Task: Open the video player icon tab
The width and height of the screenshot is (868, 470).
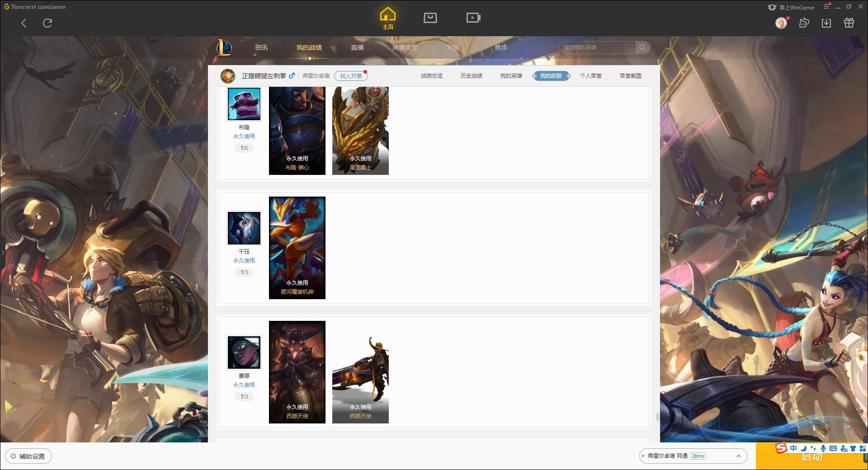Action: [x=473, y=18]
